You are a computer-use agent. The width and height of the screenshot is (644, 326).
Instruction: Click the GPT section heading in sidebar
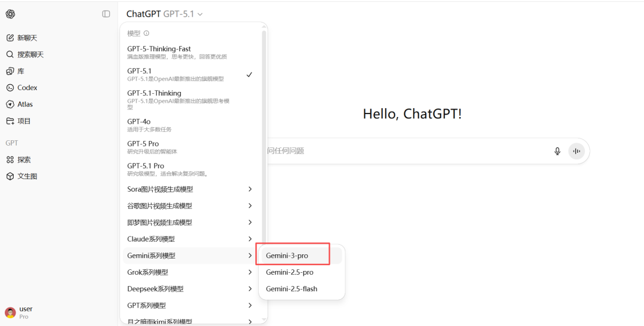12,143
